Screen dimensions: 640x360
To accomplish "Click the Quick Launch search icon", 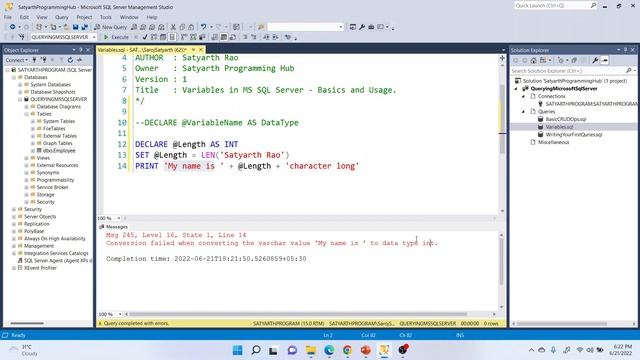I will click(x=593, y=5).
